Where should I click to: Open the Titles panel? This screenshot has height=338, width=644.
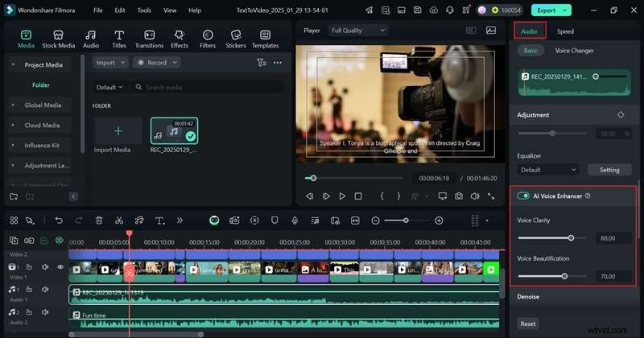(x=119, y=39)
